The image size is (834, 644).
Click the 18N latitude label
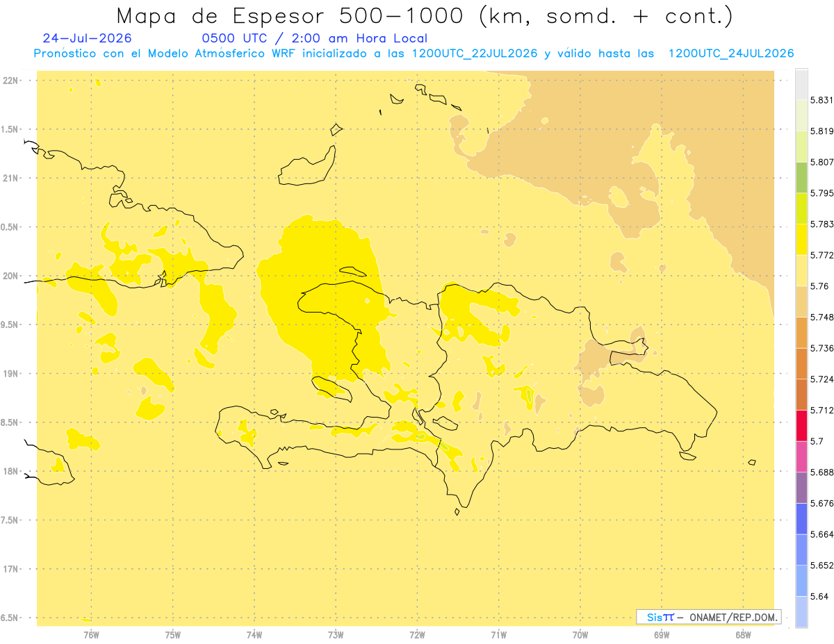click(11, 471)
